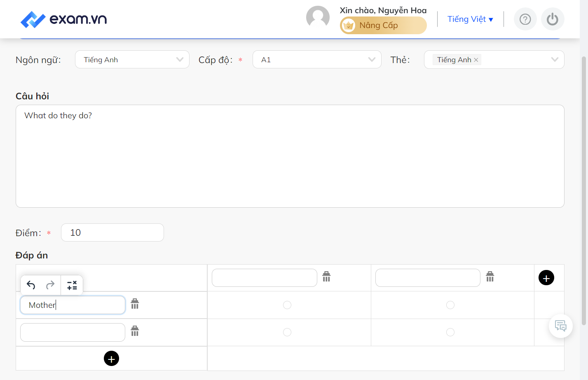Click the Mother answer input field

73,305
